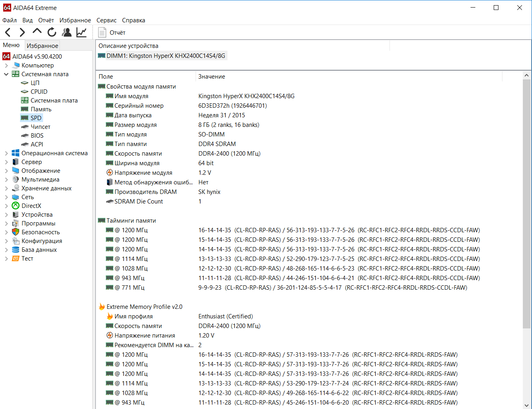Screen dimensions: 532x409
Task: Click the Поле column header
Action: point(146,77)
